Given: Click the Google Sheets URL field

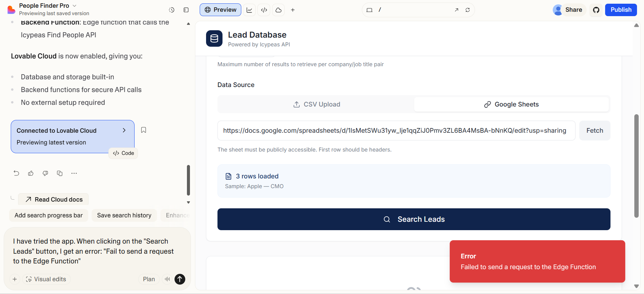Looking at the screenshot, I should [396, 131].
